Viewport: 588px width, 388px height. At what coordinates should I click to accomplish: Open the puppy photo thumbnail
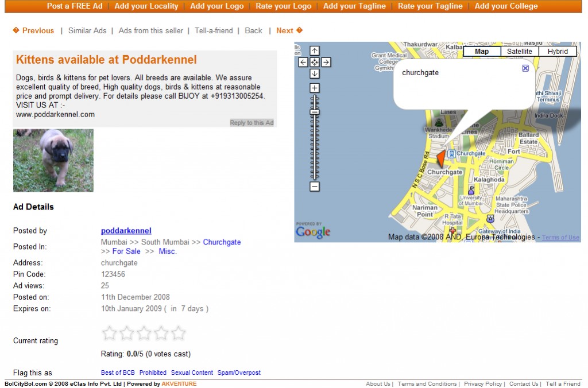(x=53, y=160)
